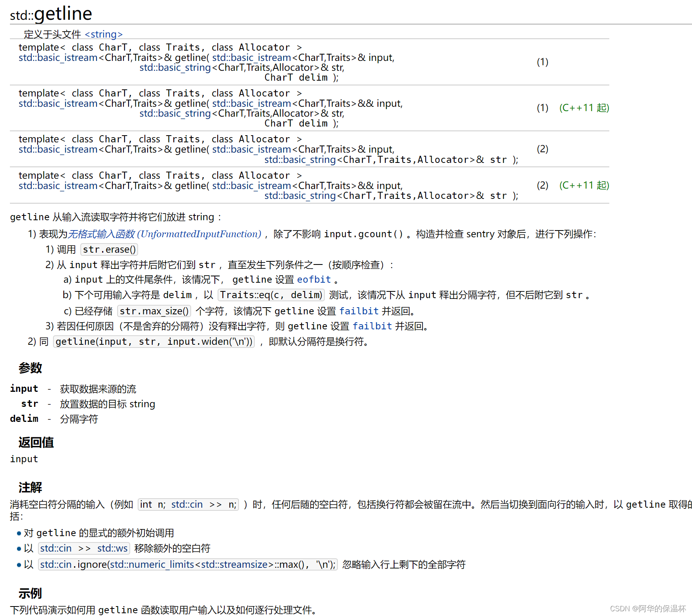Image resolution: width=692 pixels, height=616 pixels.
Task: Open std::basic_istream in overload (2)
Action: 252,149
